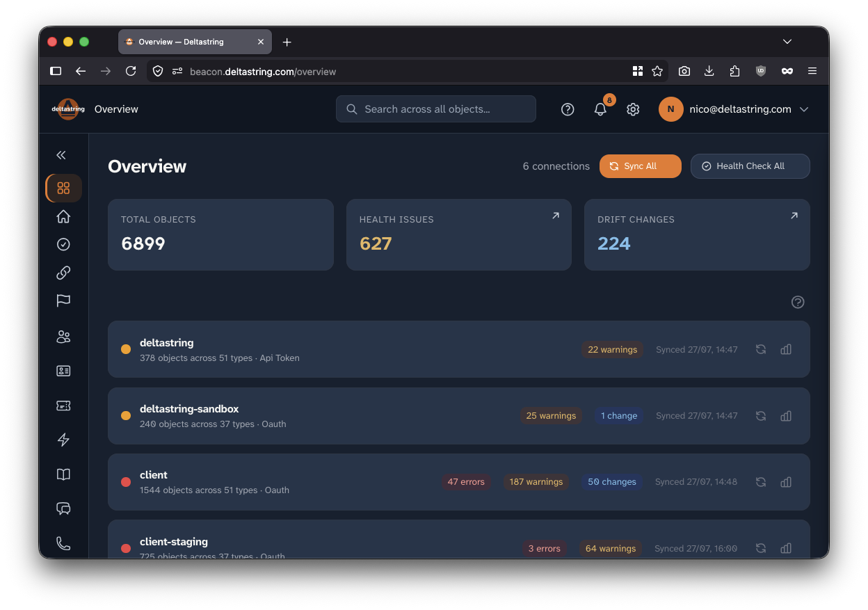Image resolution: width=868 pixels, height=610 pixels.
Task: Click the N user avatar
Action: click(671, 109)
